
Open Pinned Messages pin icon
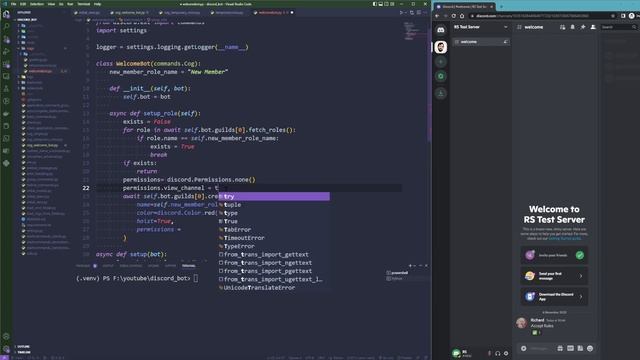(582, 27)
